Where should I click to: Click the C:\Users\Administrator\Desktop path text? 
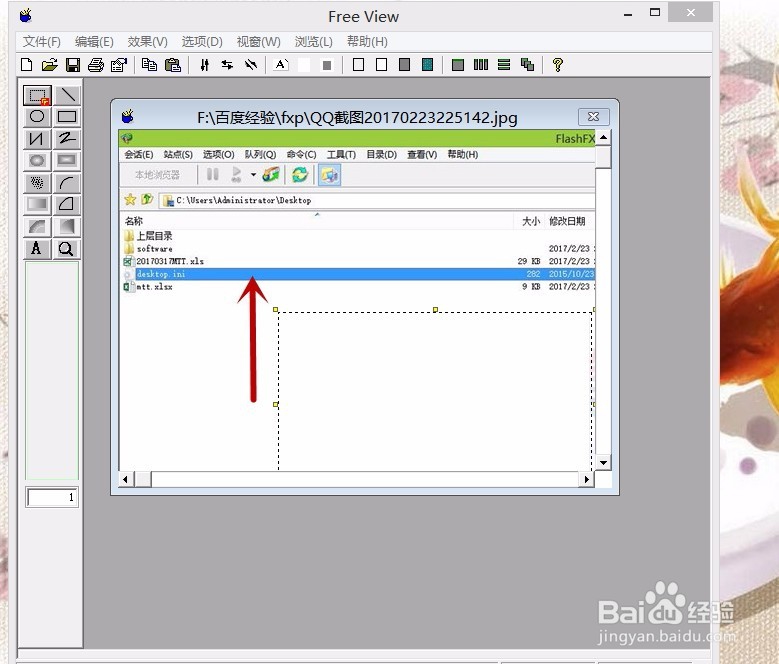pyautogui.click(x=243, y=201)
